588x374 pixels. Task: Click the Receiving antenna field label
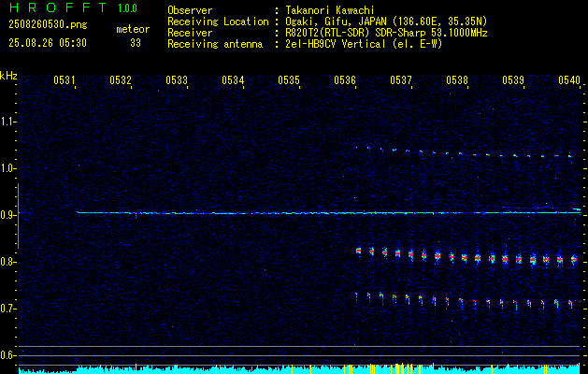coord(215,44)
